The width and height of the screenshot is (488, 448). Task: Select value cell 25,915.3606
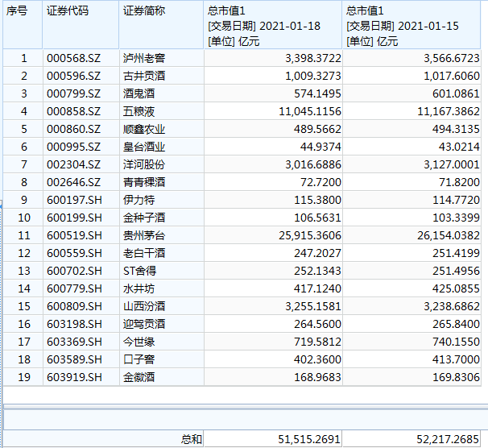273,235
